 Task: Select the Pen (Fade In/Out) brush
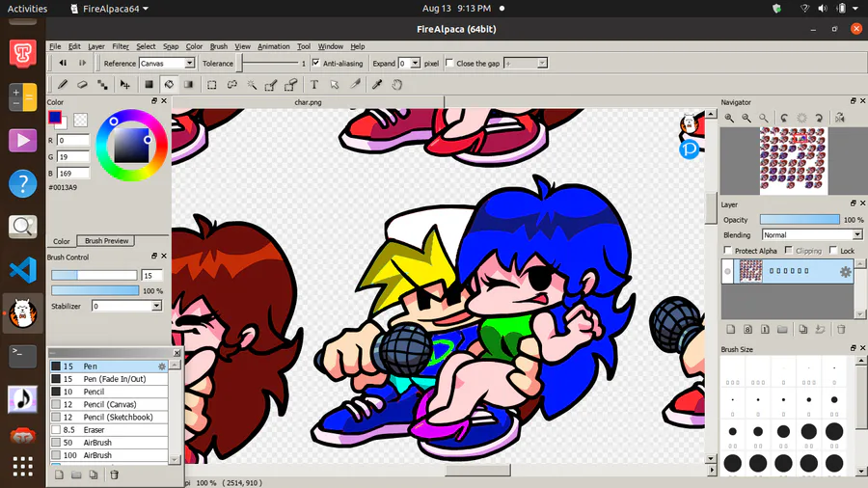click(x=108, y=379)
